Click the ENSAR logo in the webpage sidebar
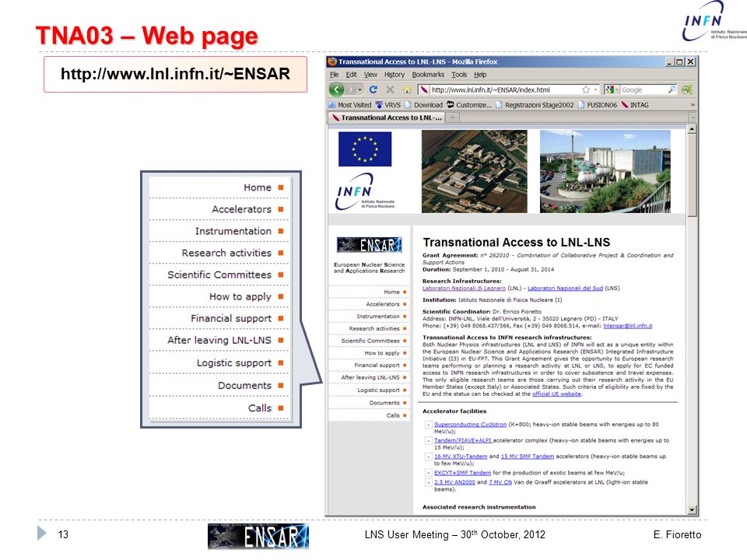This screenshot has height=560, width=747. (x=369, y=245)
